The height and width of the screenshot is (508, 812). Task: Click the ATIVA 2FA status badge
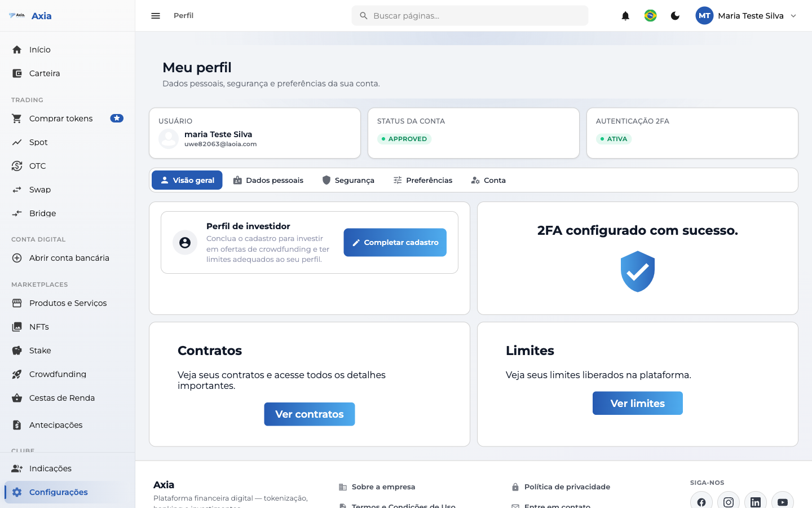pyautogui.click(x=614, y=139)
